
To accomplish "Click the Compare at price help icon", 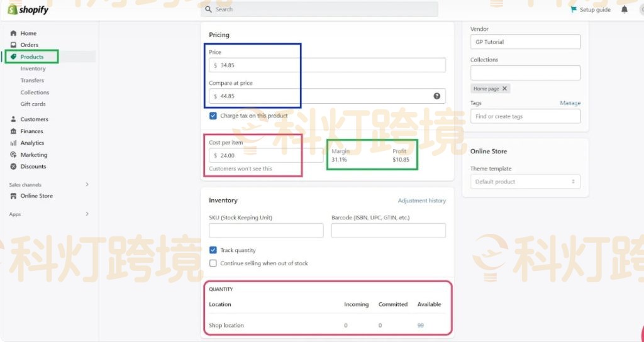I will (x=436, y=96).
